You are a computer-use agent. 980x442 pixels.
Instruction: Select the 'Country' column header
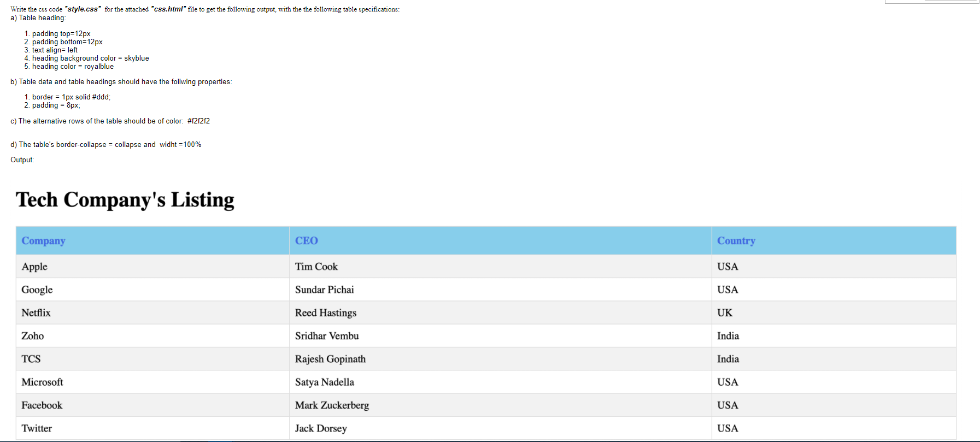[834, 241]
